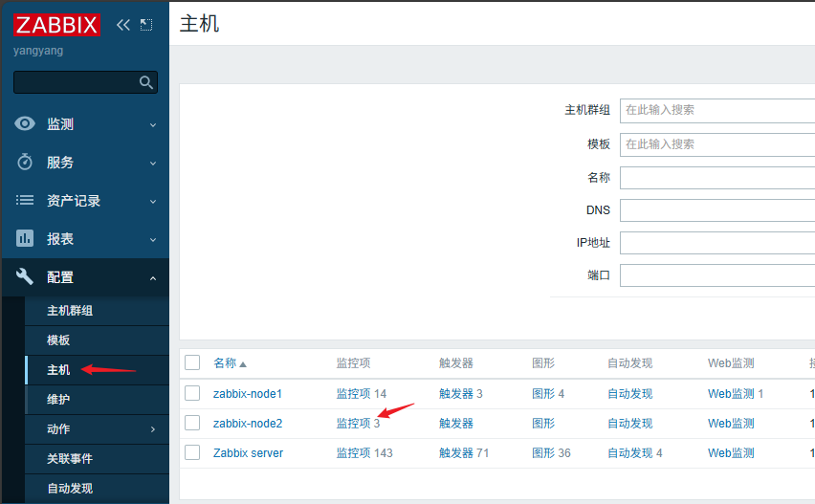Viewport: 815px width, 504px height.
Task: Select 自动发现 in 配置 submenu
Action: point(70,489)
